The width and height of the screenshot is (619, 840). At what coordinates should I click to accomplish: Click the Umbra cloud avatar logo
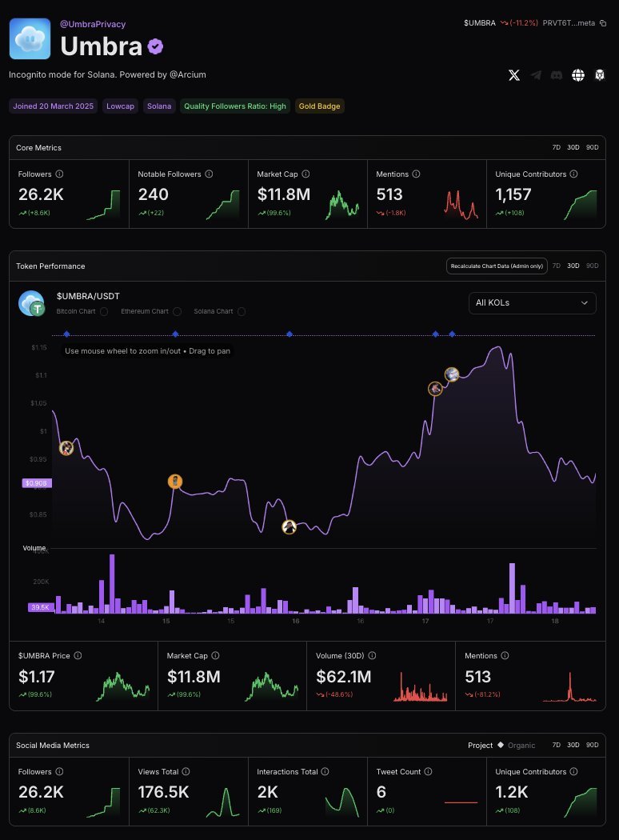click(x=30, y=38)
